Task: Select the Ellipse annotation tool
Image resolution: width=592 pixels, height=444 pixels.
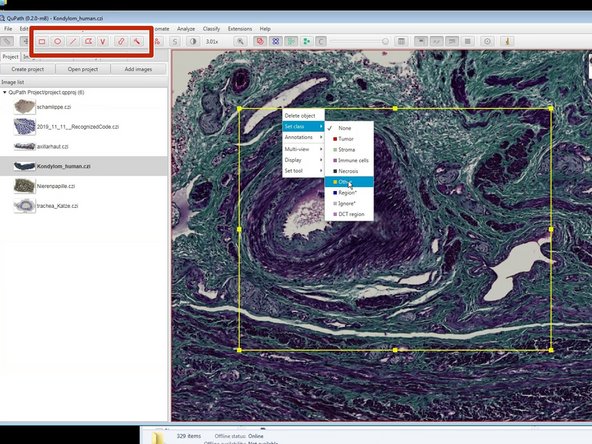Action: pos(57,42)
